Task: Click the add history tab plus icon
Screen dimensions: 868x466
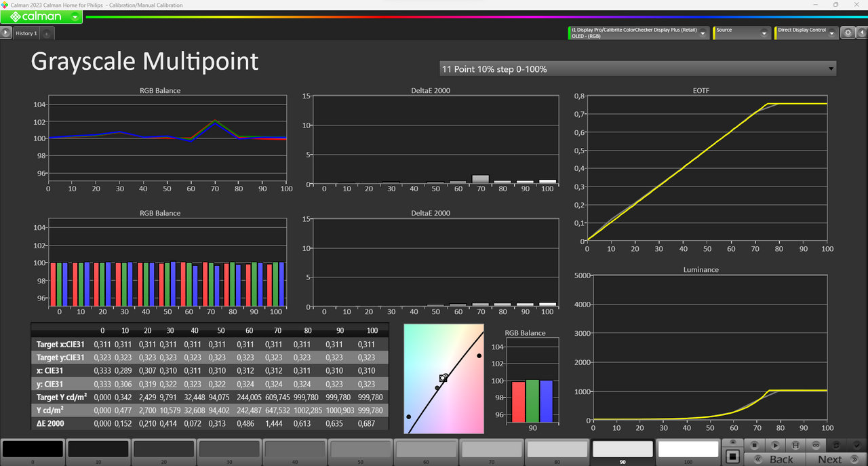Action: (x=46, y=33)
